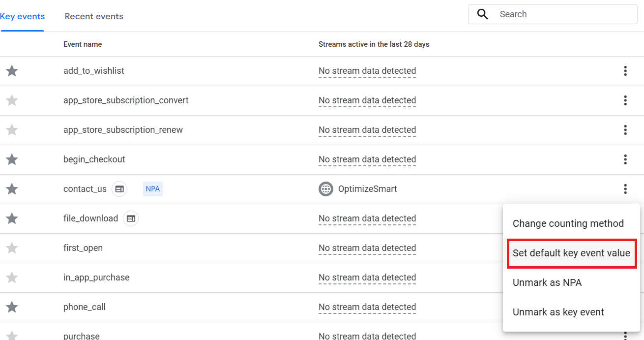The width and height of the screenshot is (644, 340).
Task: Mark first_open as key event via star
Action: click(12, 248)
